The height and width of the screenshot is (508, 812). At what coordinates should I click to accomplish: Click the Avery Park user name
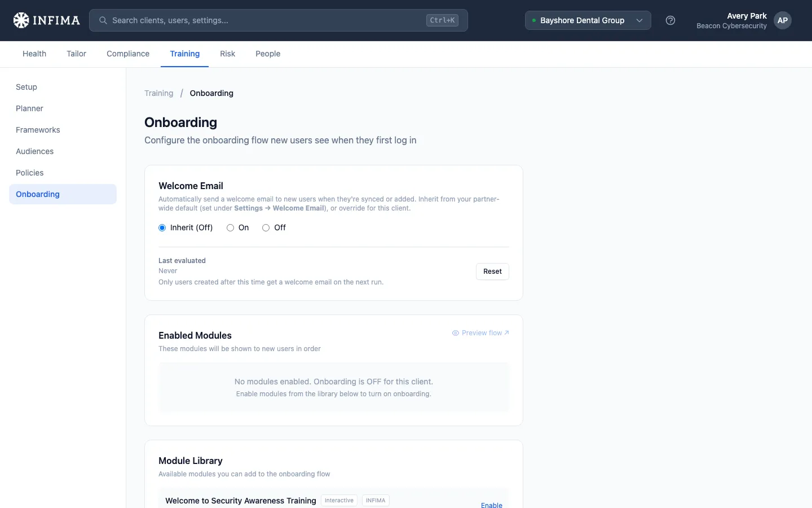tap(747, 16)
